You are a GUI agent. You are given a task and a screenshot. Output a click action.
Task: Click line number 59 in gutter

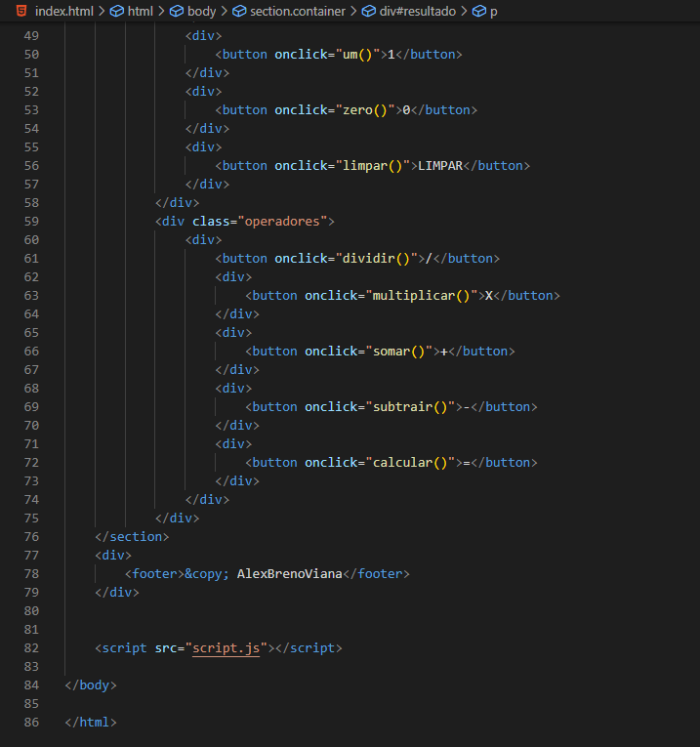(31, 221)
